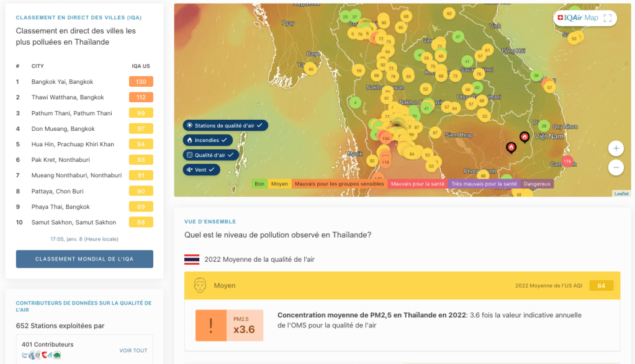Select Hua Hin, Prachuap Khiri Khan row
The width and height of the screenshot is (635, 364).
coord(73,144)
